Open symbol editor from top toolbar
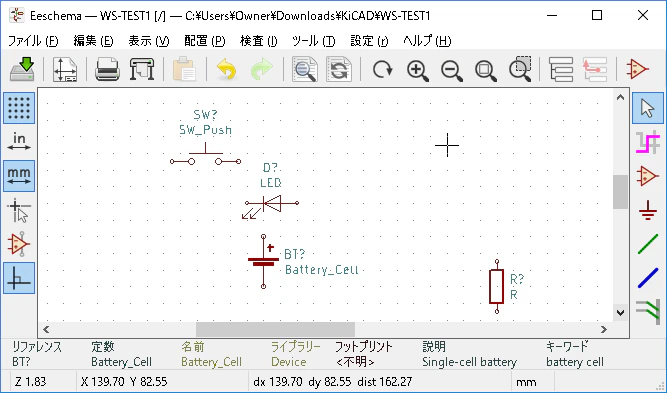Image resolution: width=667 pixels, height=393 pixels. pyautogui.click(x=637, y=69)
